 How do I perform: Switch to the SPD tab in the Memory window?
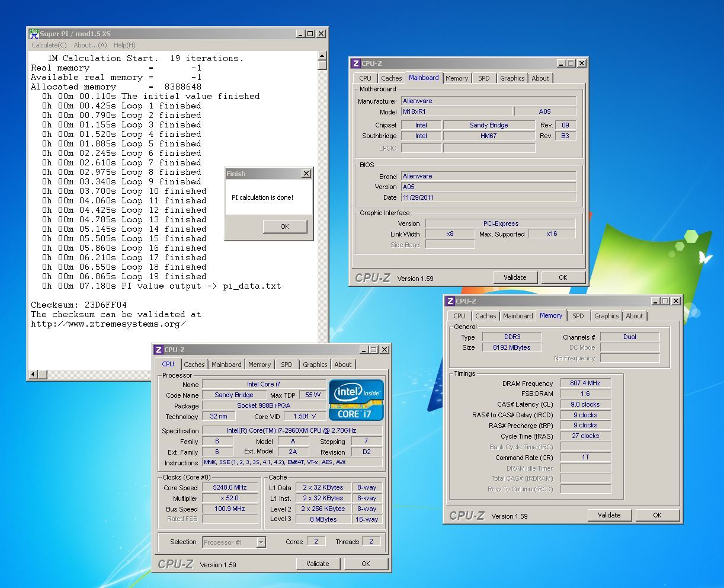tap(578, 316)
